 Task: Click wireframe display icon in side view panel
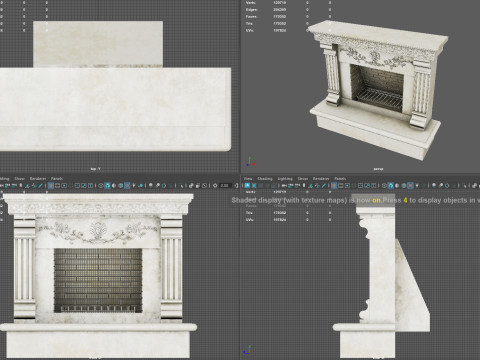tap(384, 185)
